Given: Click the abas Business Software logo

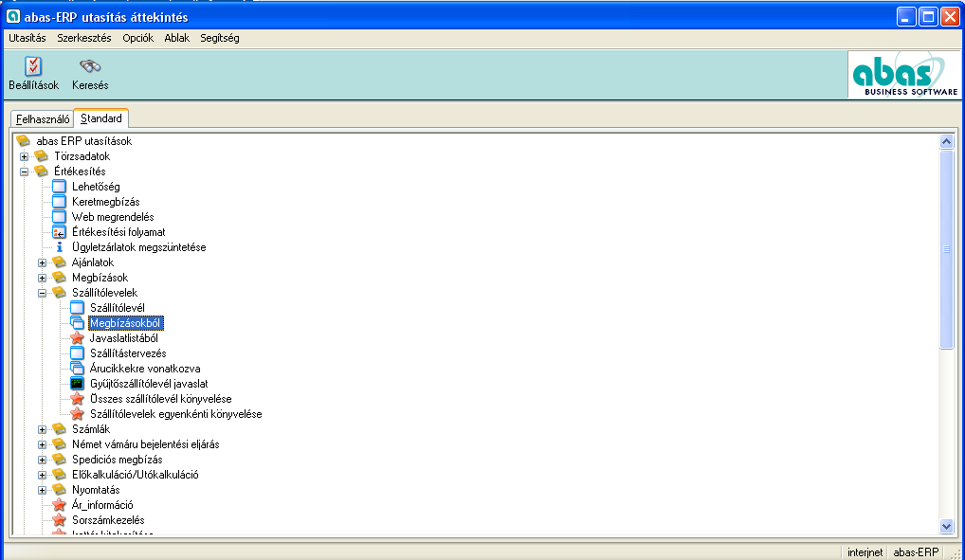Looking at the screenshot, I should (904, 75).
